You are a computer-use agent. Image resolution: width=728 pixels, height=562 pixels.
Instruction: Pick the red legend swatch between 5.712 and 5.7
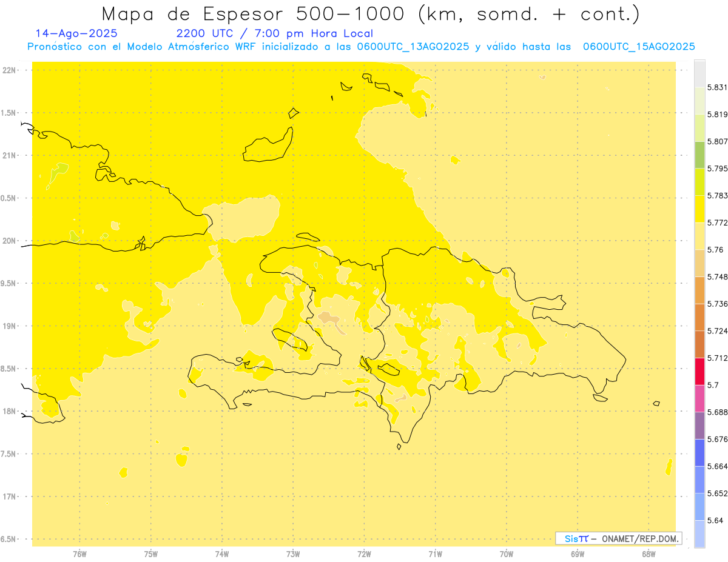pyautogui.click(x=699, y=371)
